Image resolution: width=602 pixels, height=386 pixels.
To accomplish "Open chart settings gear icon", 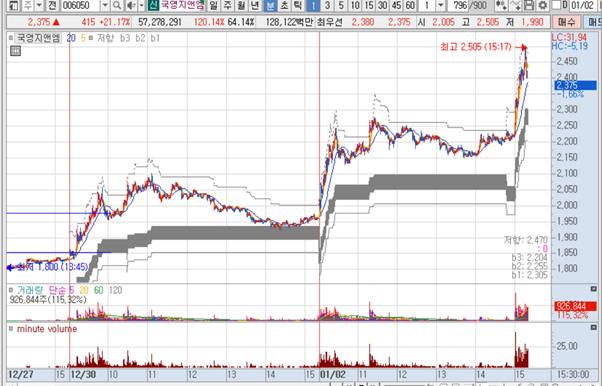I will pyautogui.click(x=542, y=5).
